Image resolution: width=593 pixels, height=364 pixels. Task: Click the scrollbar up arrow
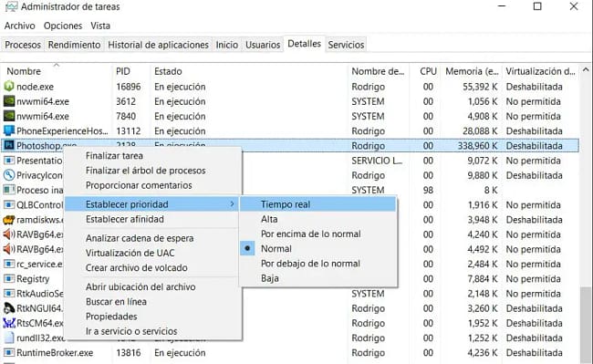(586, 70)
